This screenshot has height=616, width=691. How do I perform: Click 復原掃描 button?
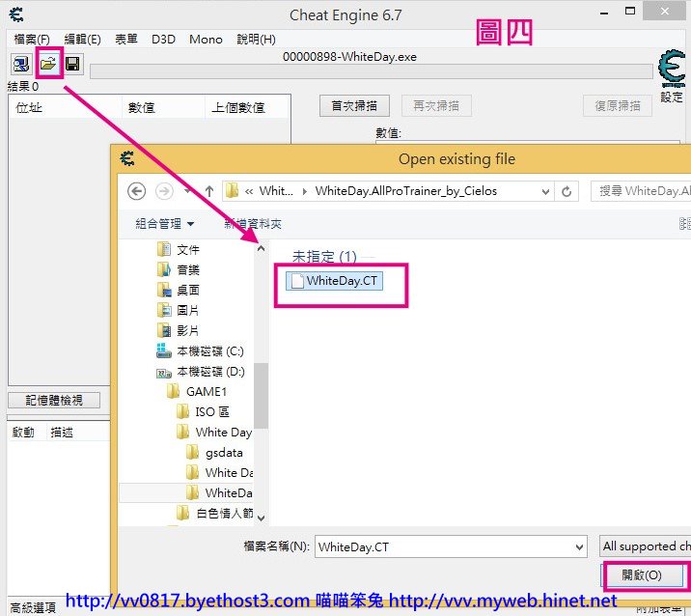618,106
